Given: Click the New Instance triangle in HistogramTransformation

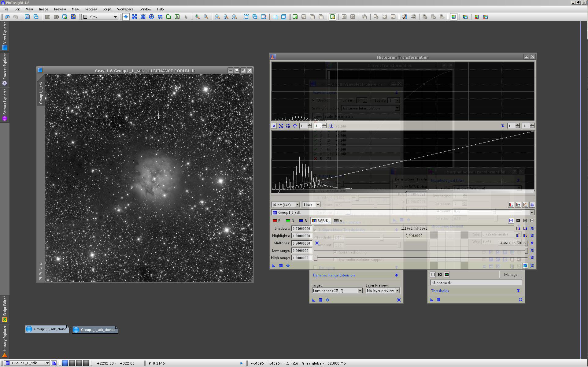Looking at the screenshot, I should [x=274, y=266].
